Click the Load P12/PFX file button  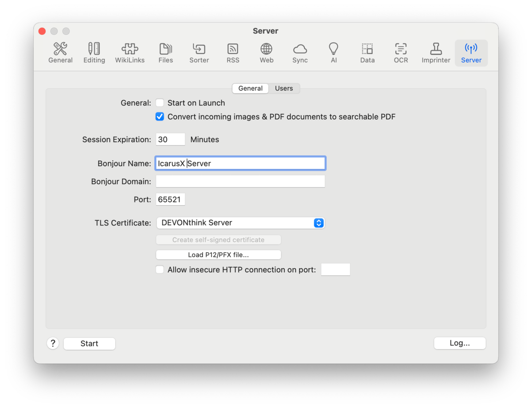(219, 255)
